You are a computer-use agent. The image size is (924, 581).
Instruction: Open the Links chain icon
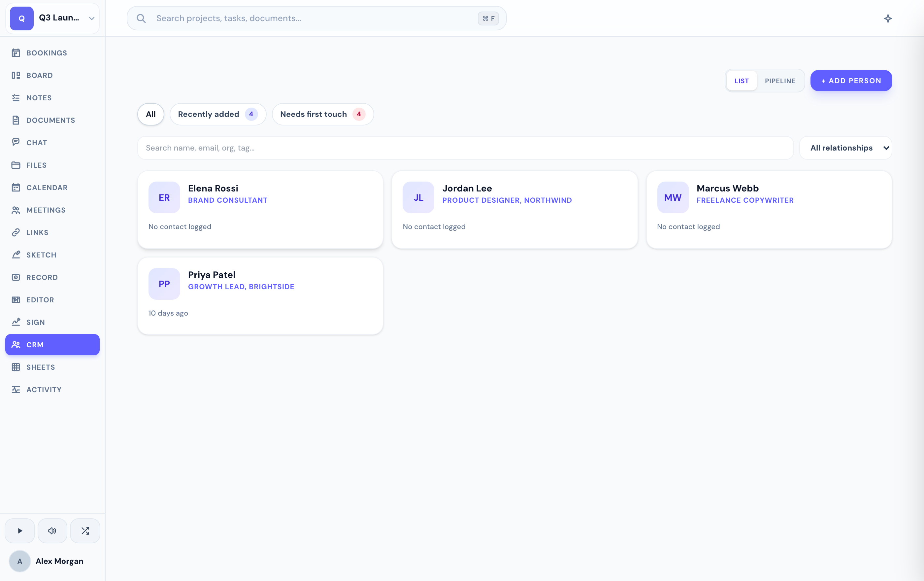click(16, 232)
